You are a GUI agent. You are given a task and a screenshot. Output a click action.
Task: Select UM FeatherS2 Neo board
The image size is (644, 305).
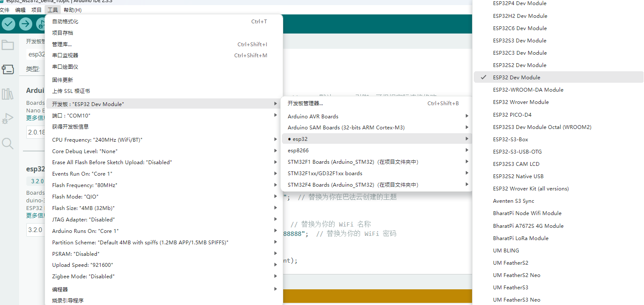(x=558, y=275)
